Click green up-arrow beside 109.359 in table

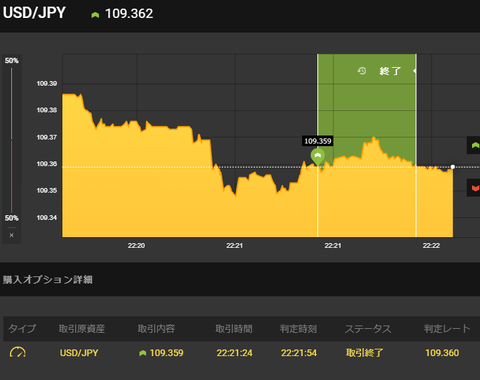coord(143,353)
